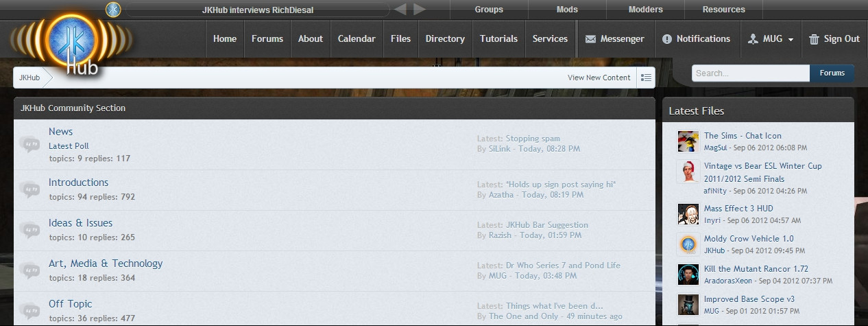Viewport: 868px width, 326px height.
Task: Click the small JKHub icon beside news ticker
Action: (x=113, y=10)
